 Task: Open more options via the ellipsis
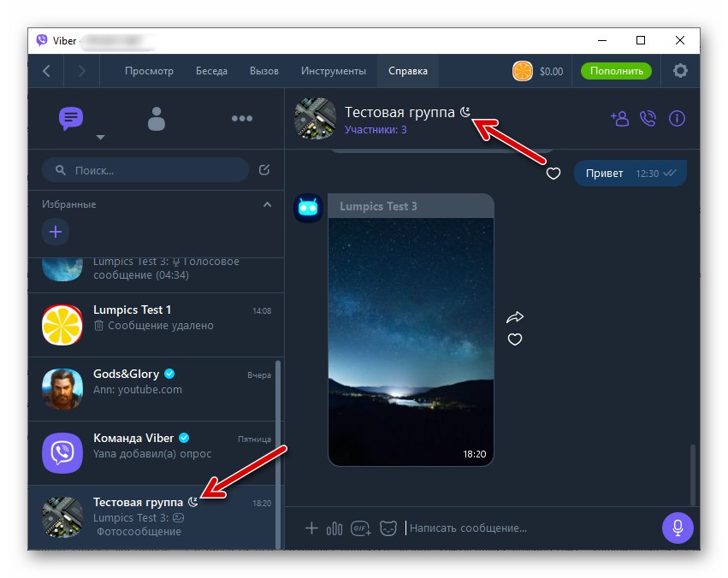pyautogui.click(x=242, y=118)
